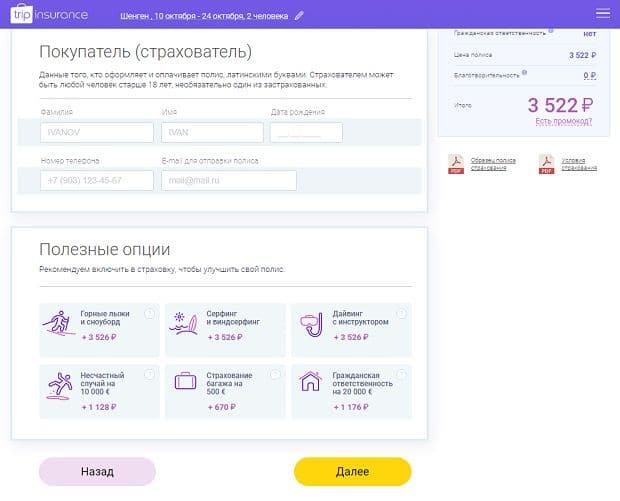Click the total price 3 522 ₽
Image resolution: width=620 pixels, height=501 pixels.
pos(561,105)
